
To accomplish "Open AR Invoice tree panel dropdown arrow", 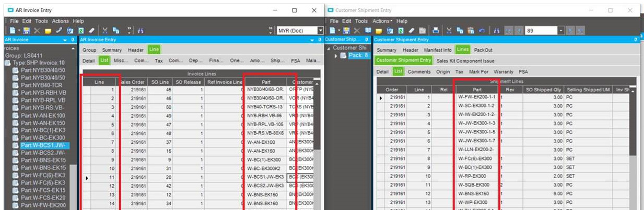I will pos(65,40).
